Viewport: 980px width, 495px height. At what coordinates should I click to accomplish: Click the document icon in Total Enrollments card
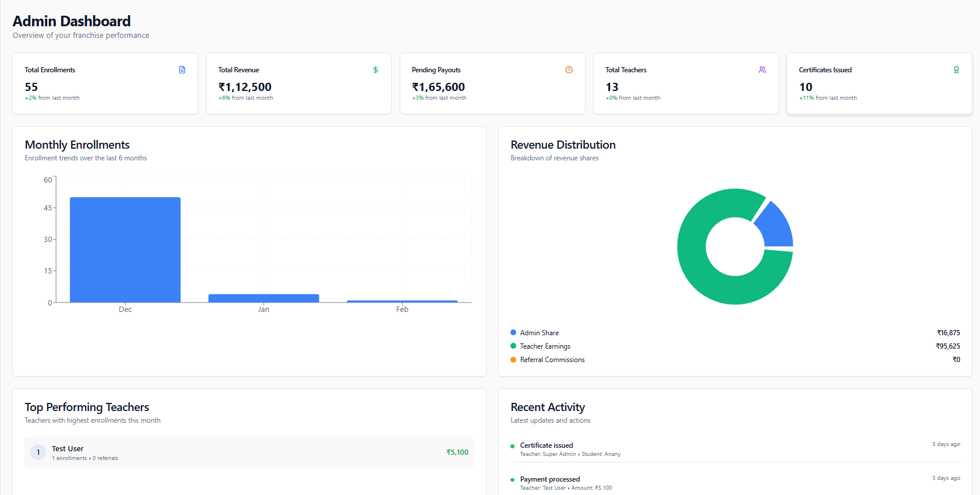coord(182,70)
